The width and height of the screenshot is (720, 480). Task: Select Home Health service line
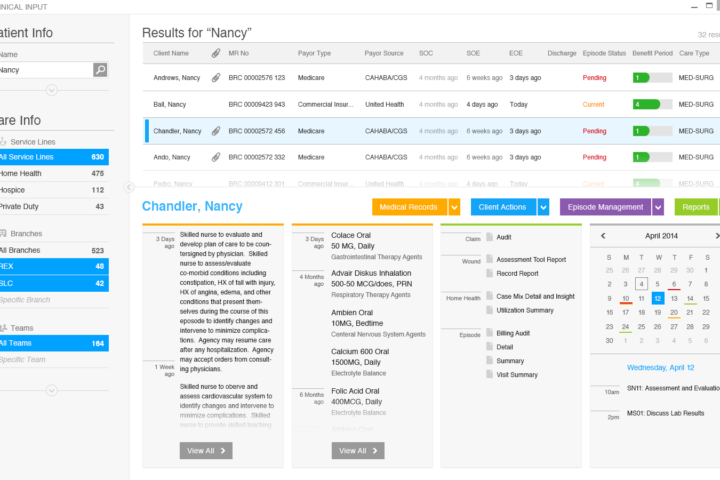[x=54, y=173]
